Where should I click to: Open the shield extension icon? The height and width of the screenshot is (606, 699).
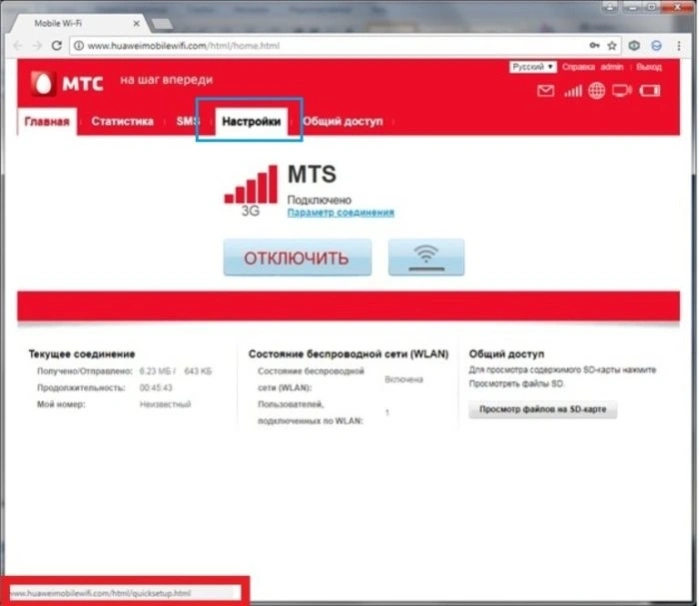[x=634, y=45]
